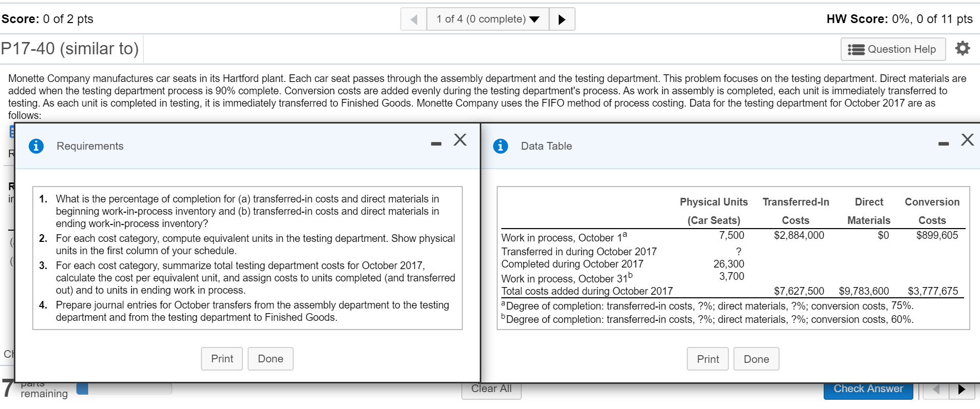The height and width of the screenshot is (409, 980).
Task: Click the Check Answer button
Action: 868,391
